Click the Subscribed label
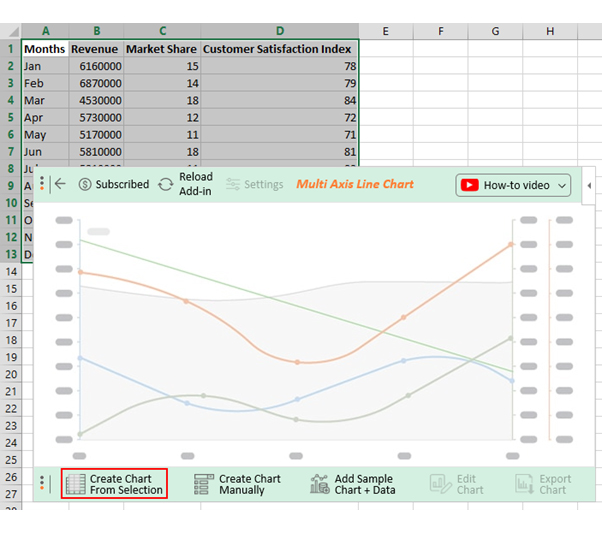This screenshot has height=533, width=602. point(122,184)
